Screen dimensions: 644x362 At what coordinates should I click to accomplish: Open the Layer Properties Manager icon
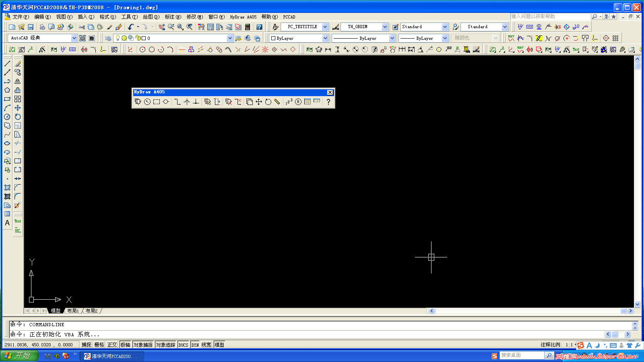108,38
